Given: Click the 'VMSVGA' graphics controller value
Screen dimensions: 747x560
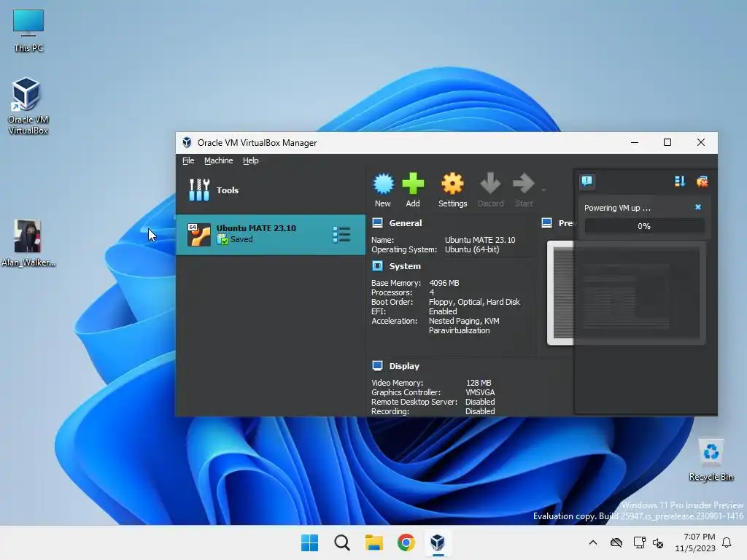Looking at the screenshot, I should point(480,392).
